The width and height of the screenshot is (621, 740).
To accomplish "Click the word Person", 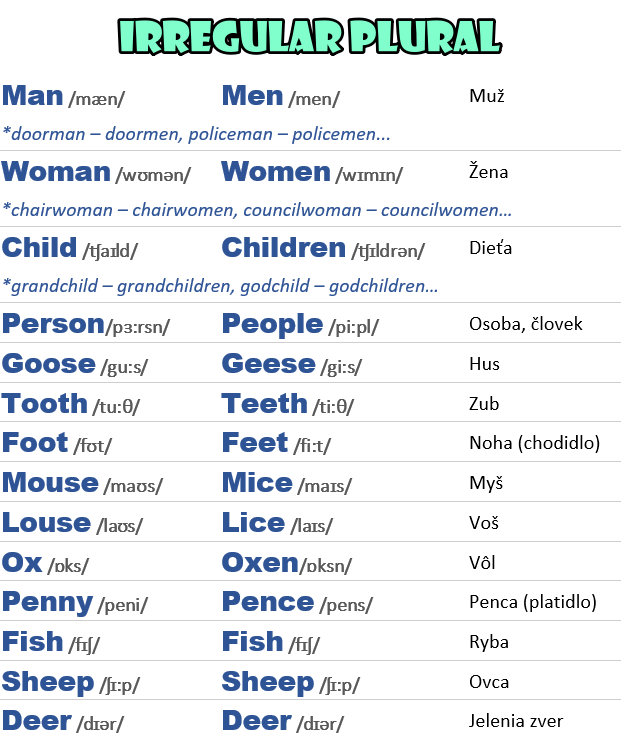I will pos(53,324).
